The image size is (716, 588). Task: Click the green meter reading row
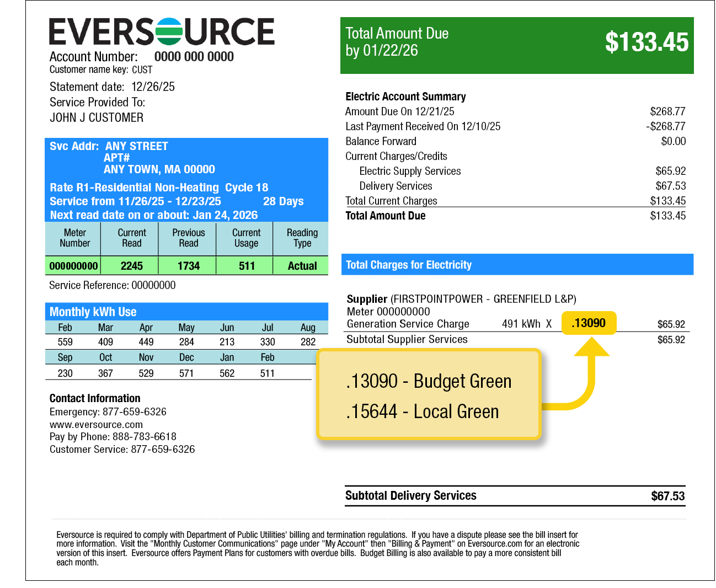pos(186,265)
